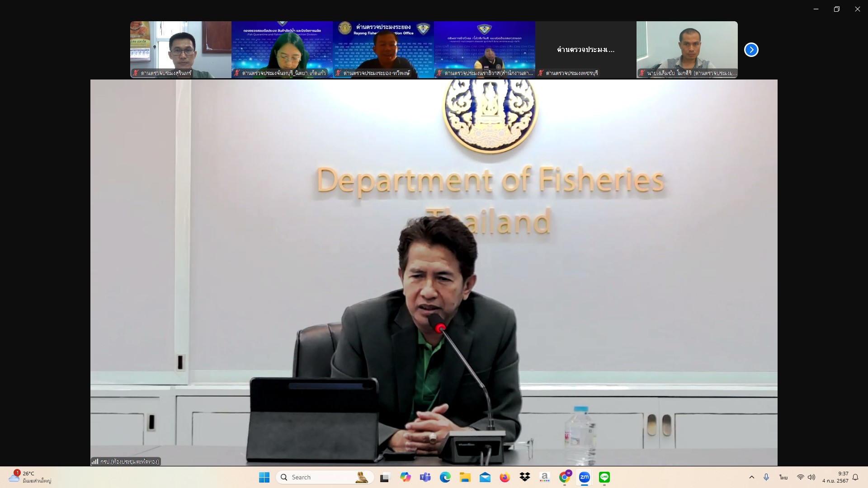Image resolution: width=868 pixels, height=488 pixels.
Task: Select ด่านตรวจประมงสุรินทร์ participant video thumbnail
Action: point(181,50)
